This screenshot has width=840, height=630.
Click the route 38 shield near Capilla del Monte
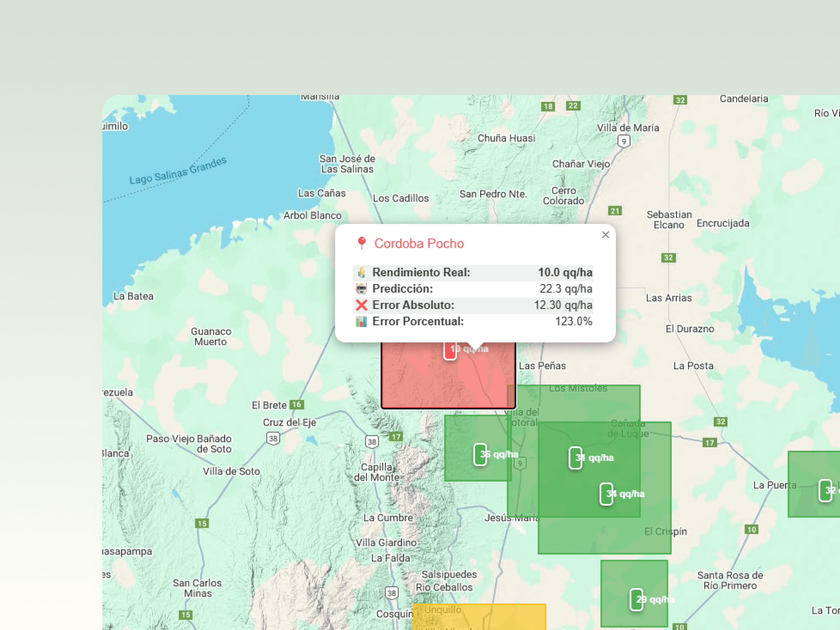pos(372,442)
